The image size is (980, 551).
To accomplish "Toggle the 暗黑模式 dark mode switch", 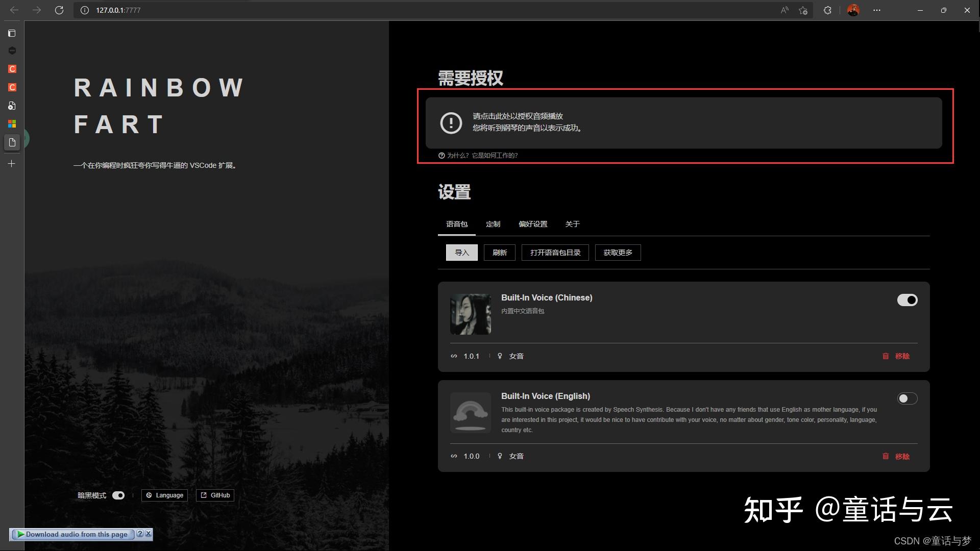I will point(118,495).
